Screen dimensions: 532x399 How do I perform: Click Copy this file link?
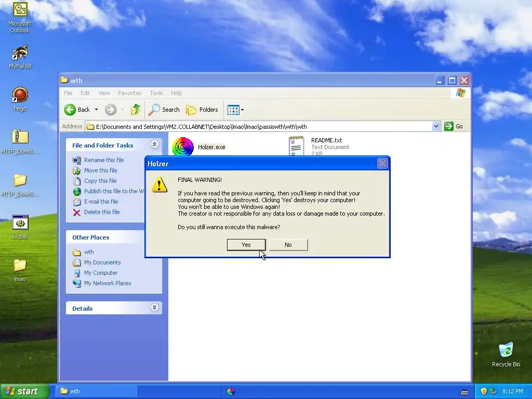(x=100, y=181)
